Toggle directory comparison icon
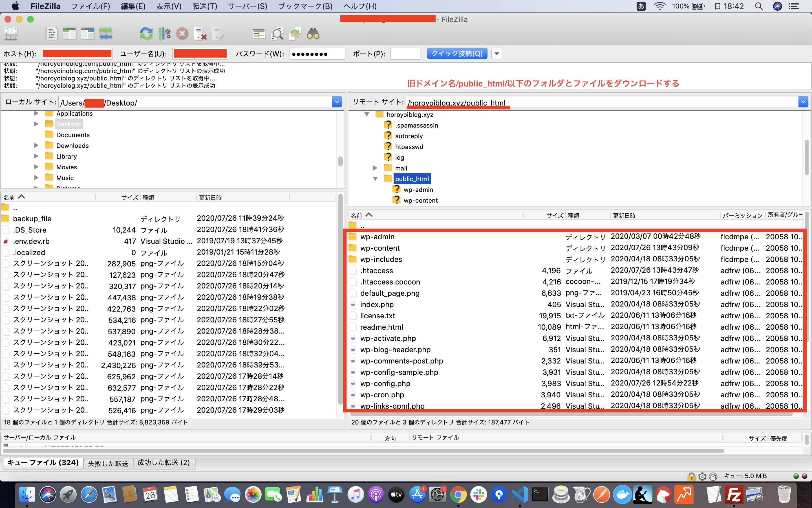This screenshot has height=508, width=812. click(277, 34)
